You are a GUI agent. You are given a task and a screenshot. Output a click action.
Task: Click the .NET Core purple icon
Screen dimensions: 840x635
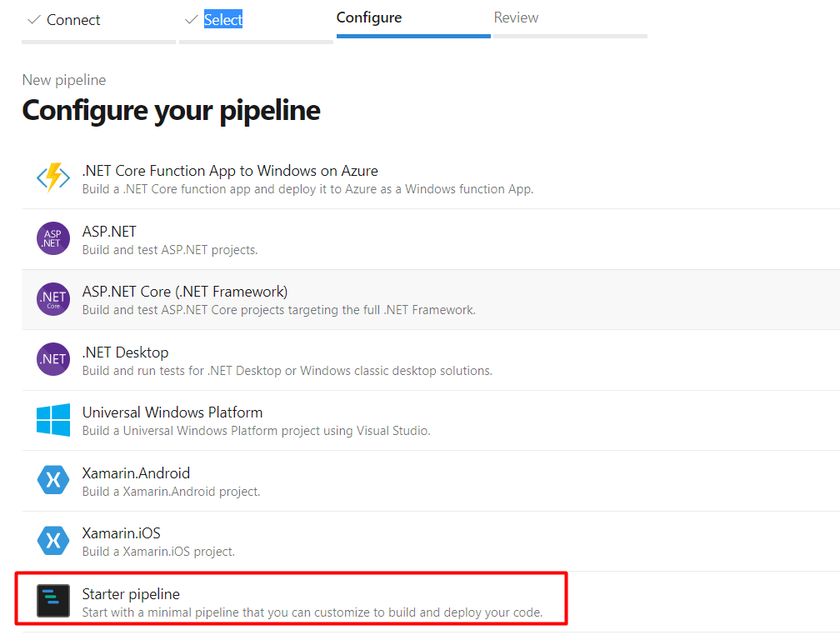pos(53,299)
